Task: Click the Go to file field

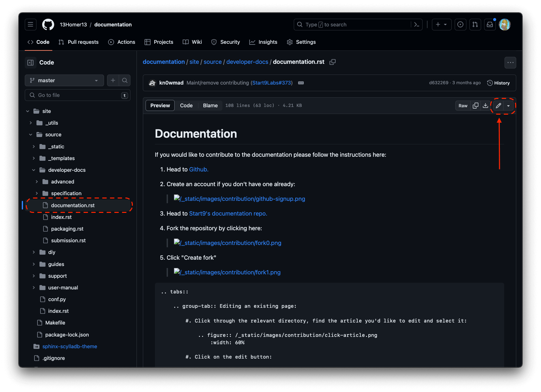Action: (x=78, y=95)
